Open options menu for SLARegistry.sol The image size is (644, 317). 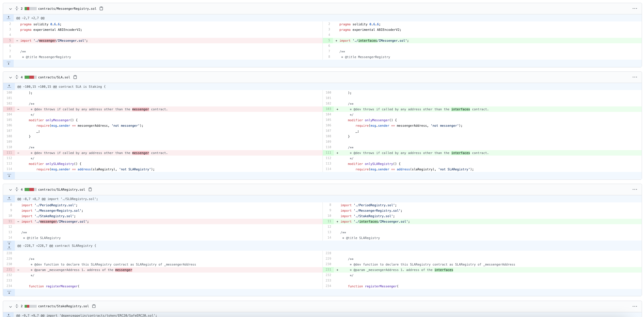[x=634, y=189]
